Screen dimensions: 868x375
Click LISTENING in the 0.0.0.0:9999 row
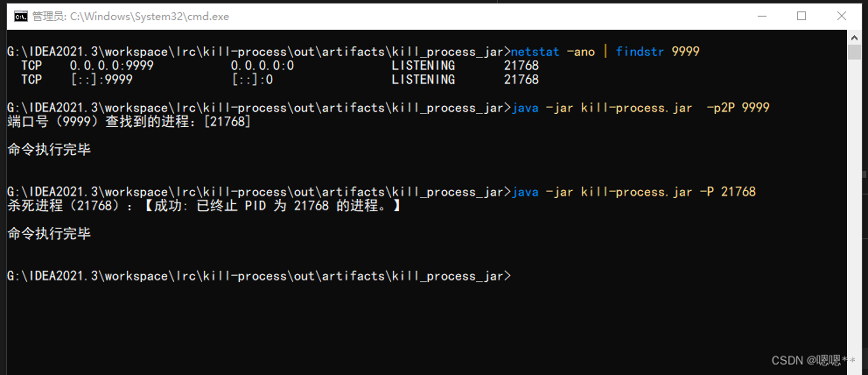(x=423, y=66)
